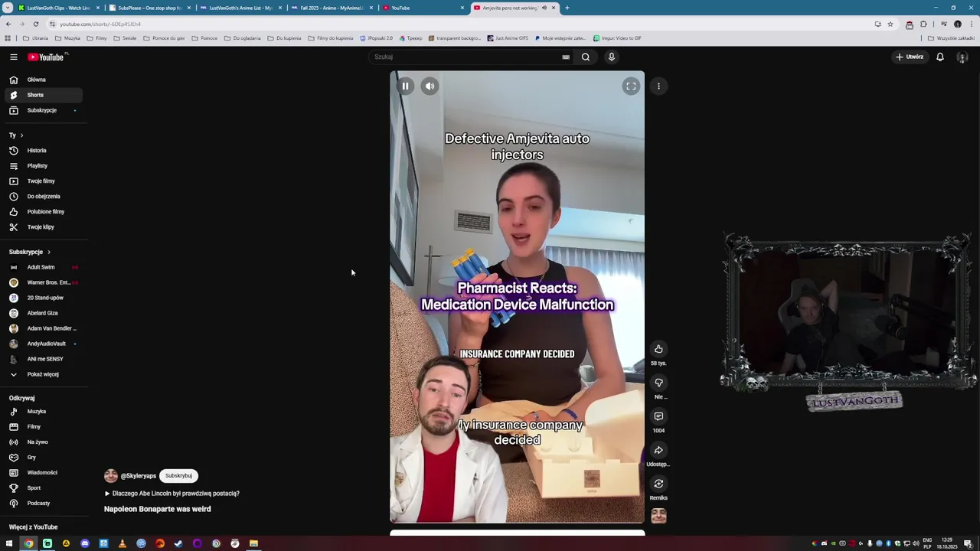This screenshot has width=980, height=551.
Task: Open Playlisty in the sidebar
Action: [43, 166]
